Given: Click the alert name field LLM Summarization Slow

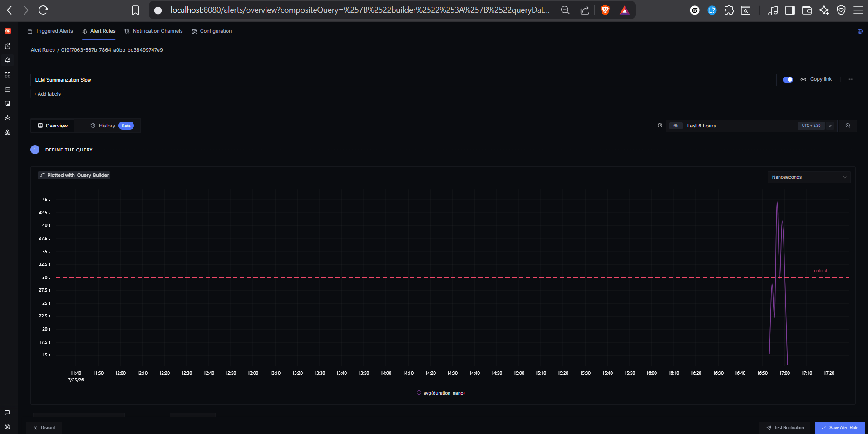Looking at the screenshot, I should 403,80.
